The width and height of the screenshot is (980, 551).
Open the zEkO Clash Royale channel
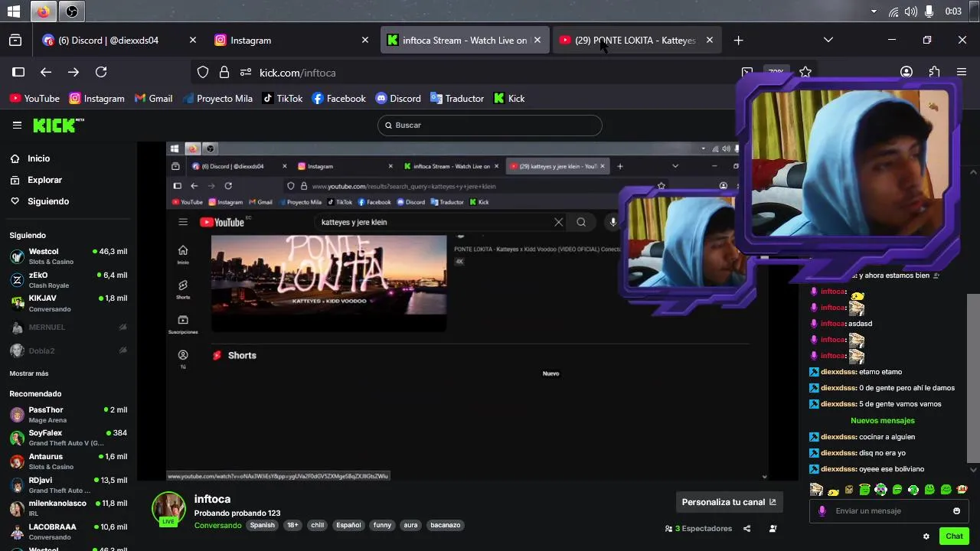69,280
